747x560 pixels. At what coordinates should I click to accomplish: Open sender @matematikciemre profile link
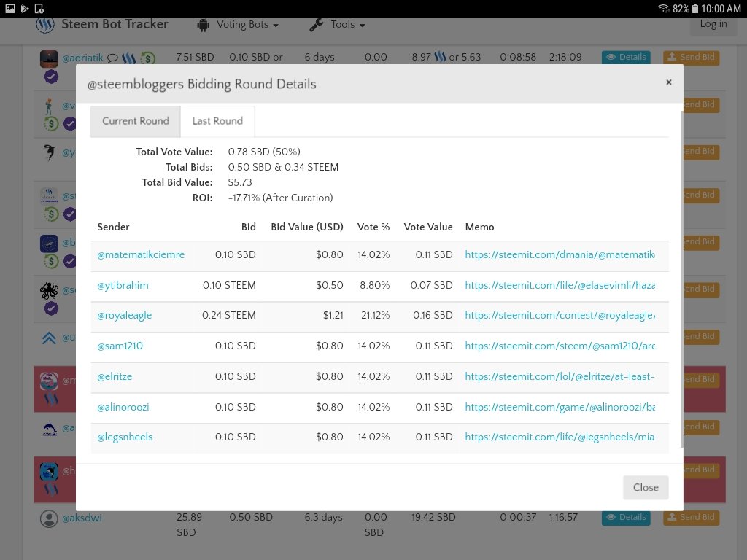click(x=141, y=254)
